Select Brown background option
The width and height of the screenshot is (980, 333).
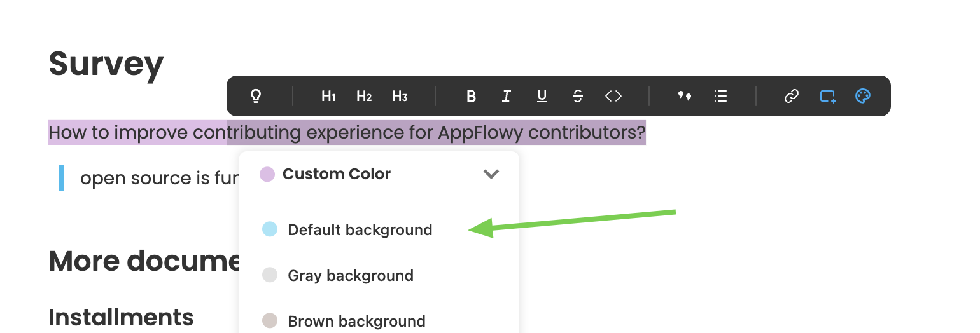379,321
